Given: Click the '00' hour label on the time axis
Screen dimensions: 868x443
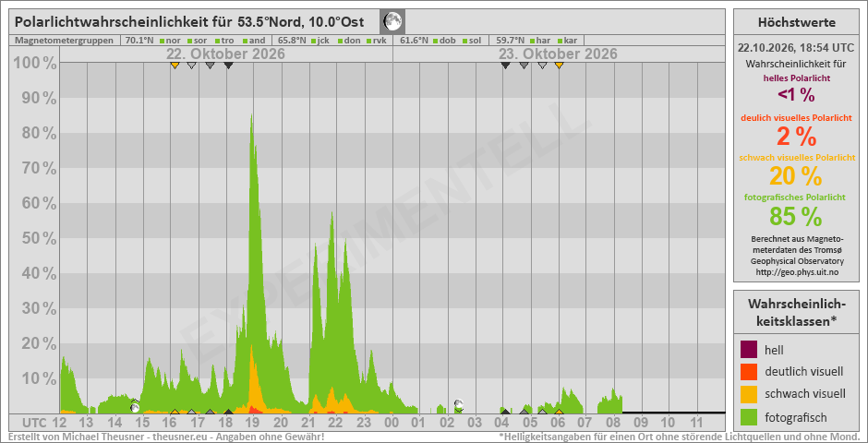Looking at the screenshot, I should 392,423.
